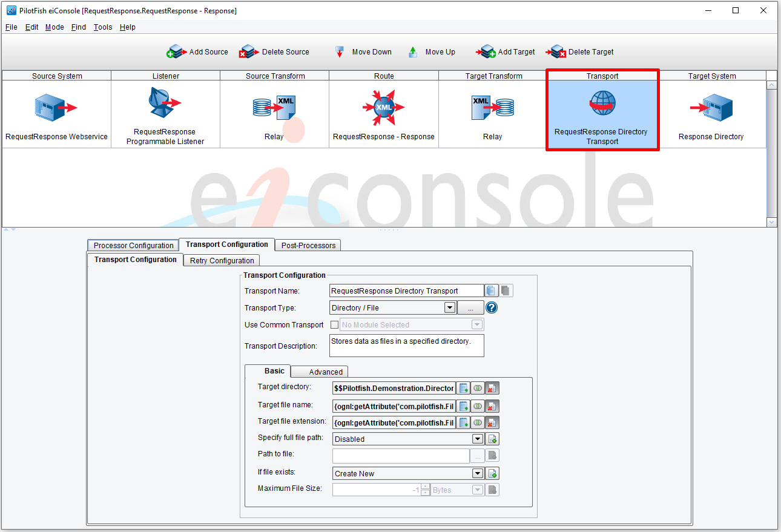Click Target file extension environment property icon
Screen dimensions: 781x532
coord(463,422)
